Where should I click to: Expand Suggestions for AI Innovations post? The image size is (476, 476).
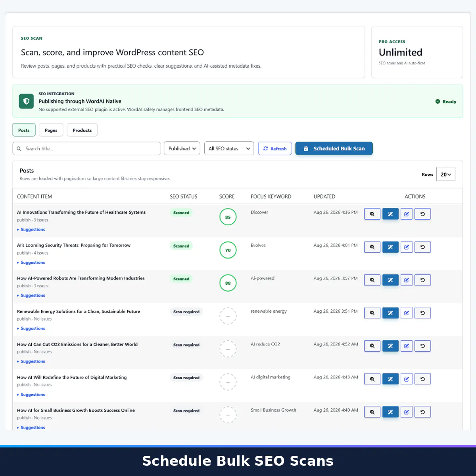pyautogui.click(x=31, y=230)
